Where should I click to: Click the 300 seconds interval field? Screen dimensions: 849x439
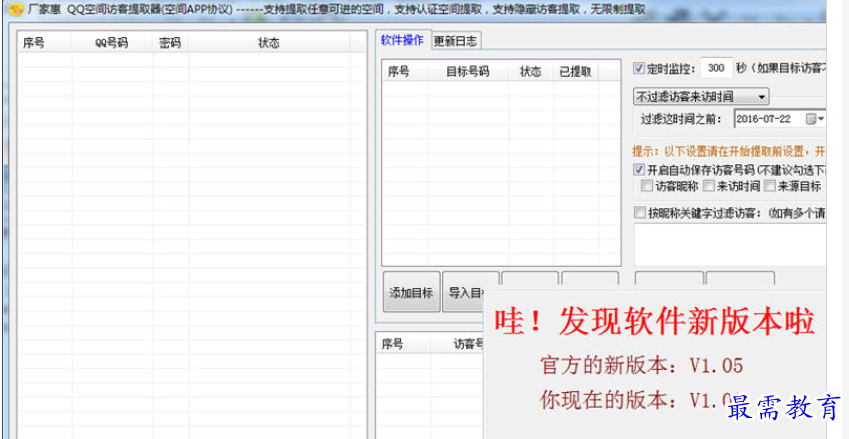716,69
